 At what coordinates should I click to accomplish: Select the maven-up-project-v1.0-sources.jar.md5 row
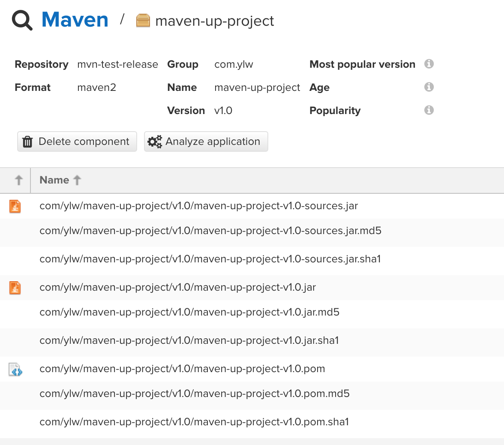(x=252, y=232)
